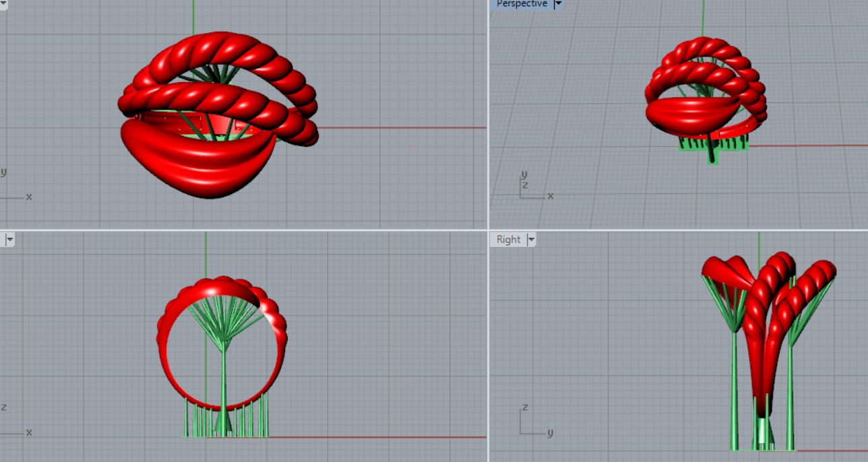The image size is (868, 462).
Task: Click the x-y axis icon in top-left viewport
Action: click(13, 189)
